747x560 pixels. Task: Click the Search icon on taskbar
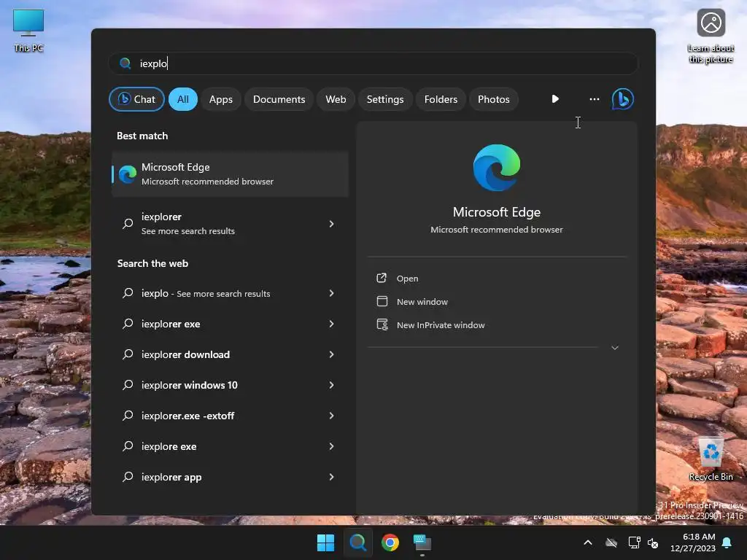pos(357,542)
